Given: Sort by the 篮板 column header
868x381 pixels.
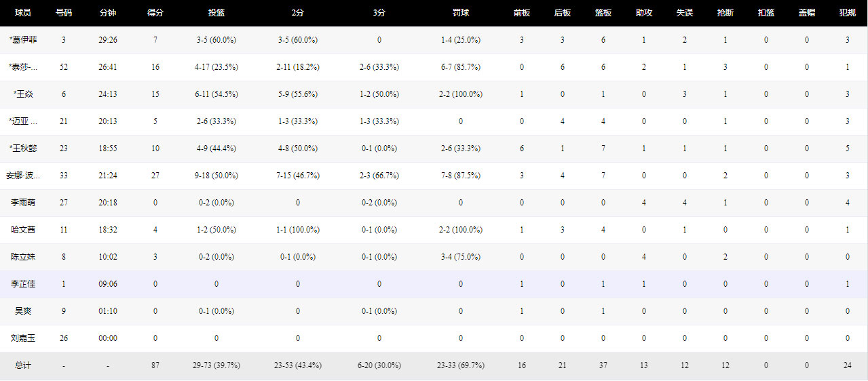Looking at the screenshot, I should pyautogui.click(x=603, y=13).
